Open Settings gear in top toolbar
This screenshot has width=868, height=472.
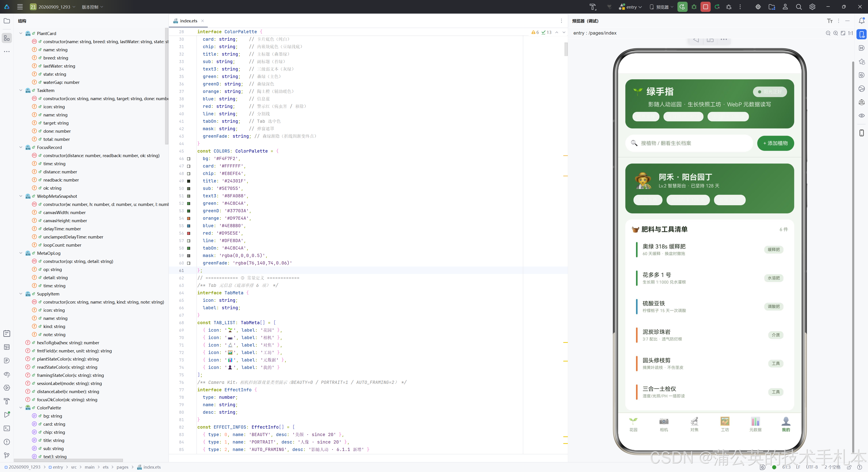click(x=812, y=7)
